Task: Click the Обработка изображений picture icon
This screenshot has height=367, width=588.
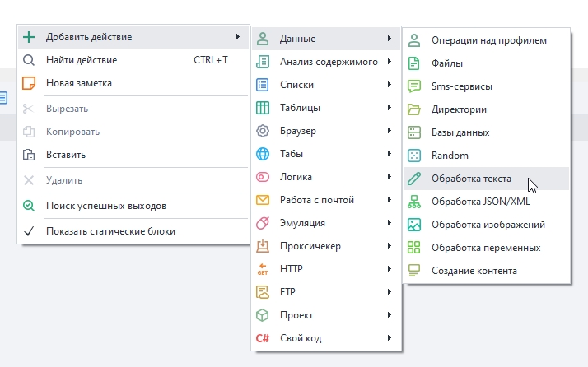Action: coord(415,224)
